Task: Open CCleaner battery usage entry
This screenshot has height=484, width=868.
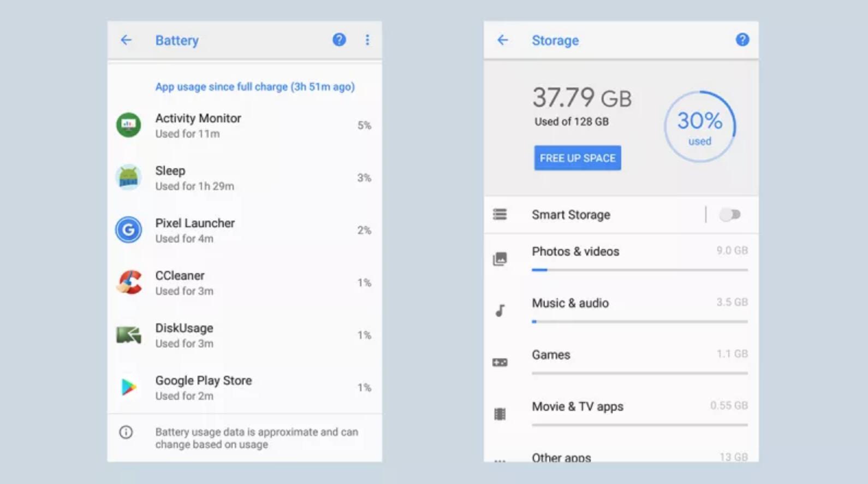Action: (x=245, y=282)
